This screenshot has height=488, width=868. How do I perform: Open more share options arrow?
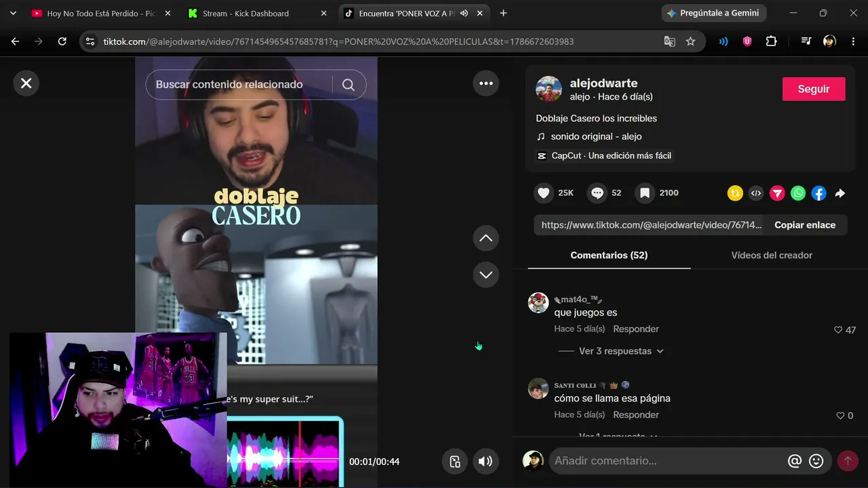[x=840, y=193]
